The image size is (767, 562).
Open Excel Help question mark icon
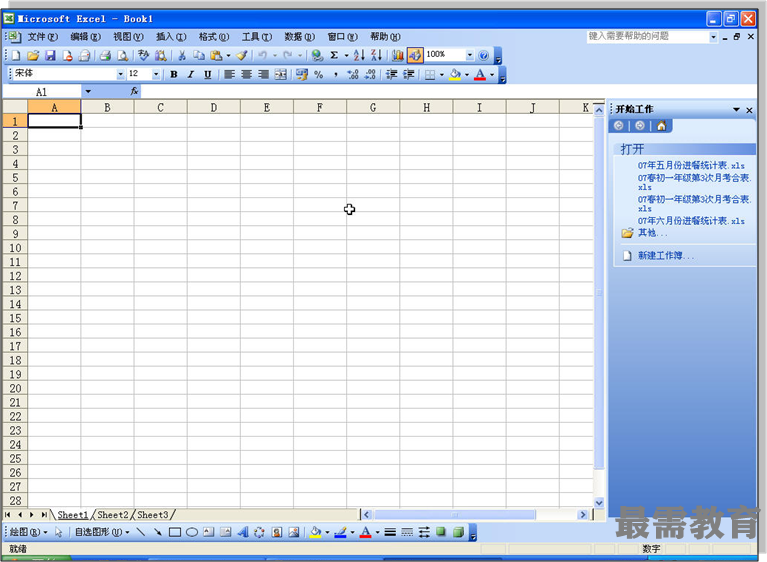coord(483,55)
